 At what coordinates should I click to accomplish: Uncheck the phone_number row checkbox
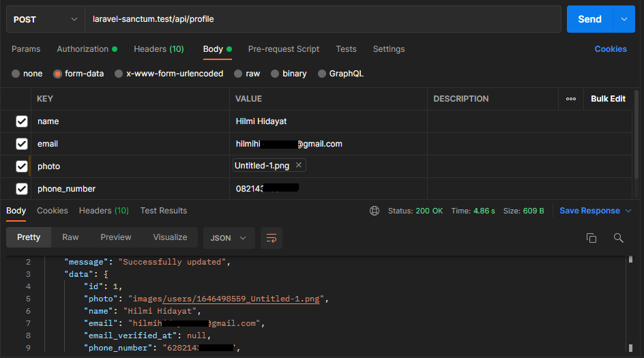pyautogui.click(x=22, y=189)
